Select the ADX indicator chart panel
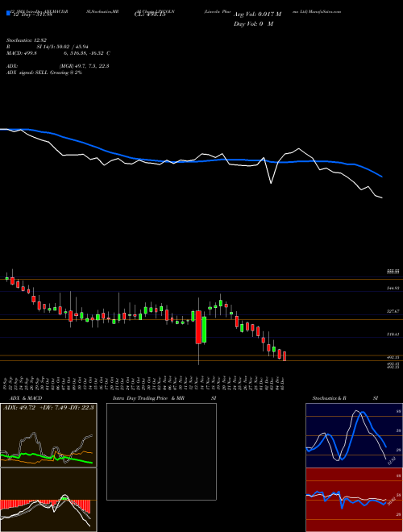Image resolution: width=403 pixels, height=532 pixels. [48, 435]
